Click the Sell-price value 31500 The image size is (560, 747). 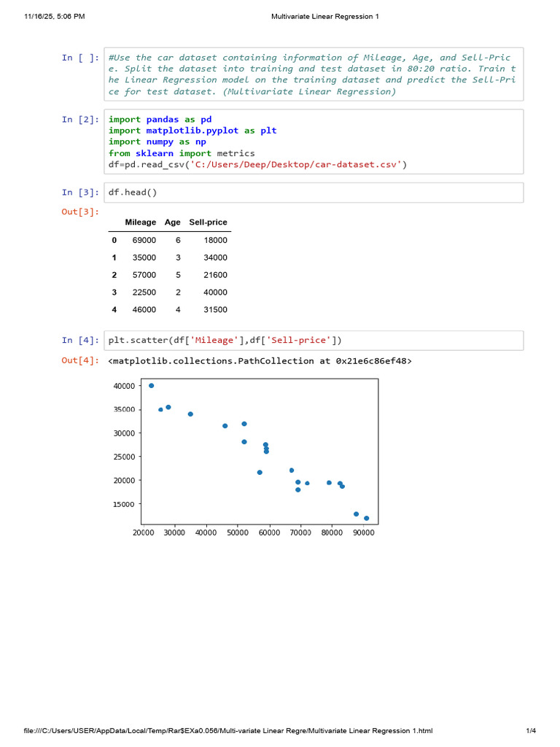[216, 310]
